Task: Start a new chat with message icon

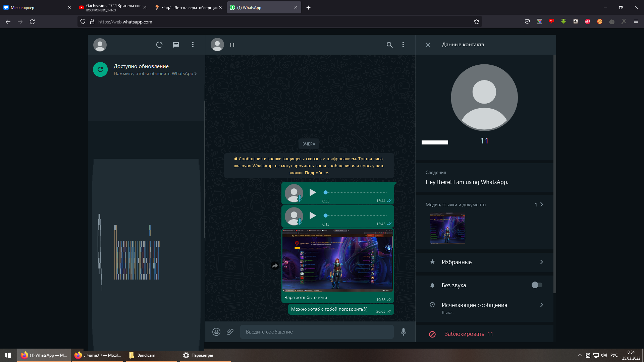Action: 176,45
